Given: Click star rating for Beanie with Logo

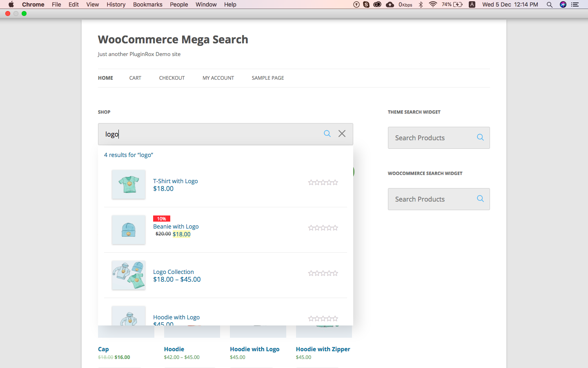Looking at the screenshot, I should click(323, 228).
